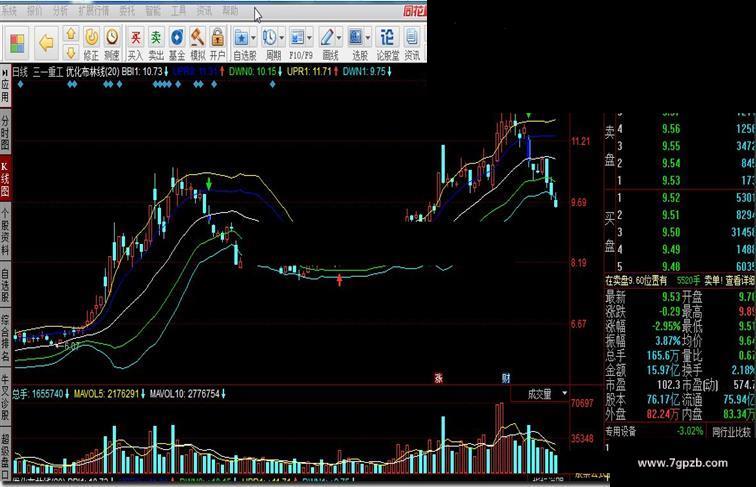Click the 周期 clock icon

click(270, 37)
